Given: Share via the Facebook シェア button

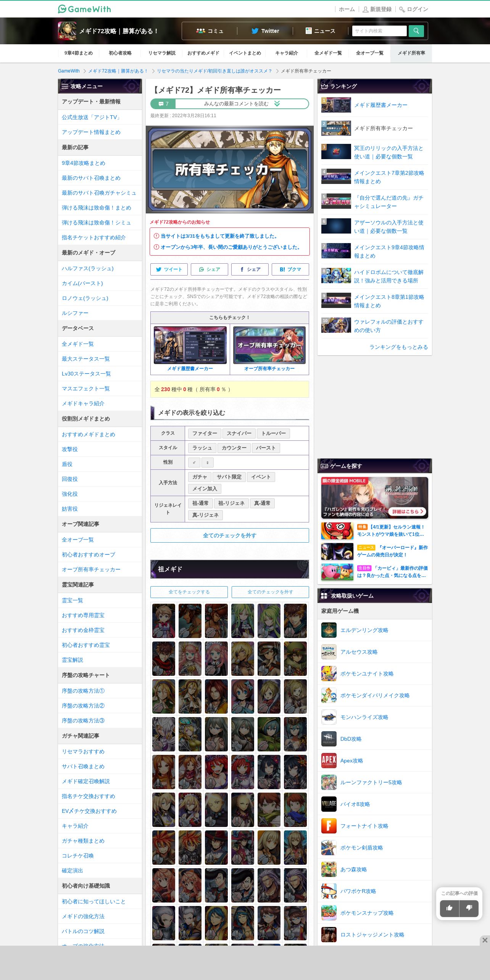Looking at the screenshot, I should (x=250, y=269).
